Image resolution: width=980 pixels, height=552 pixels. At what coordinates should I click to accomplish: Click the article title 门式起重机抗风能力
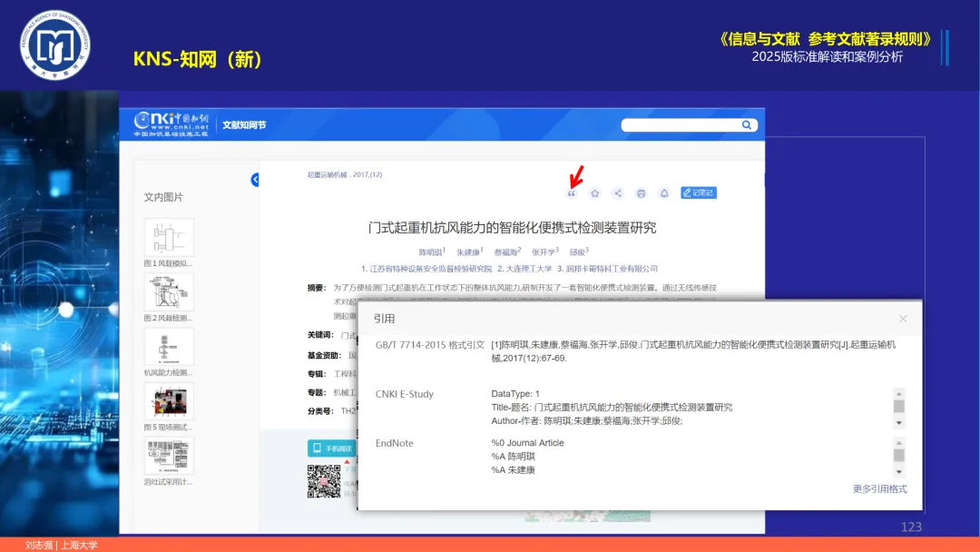(512, 228)
